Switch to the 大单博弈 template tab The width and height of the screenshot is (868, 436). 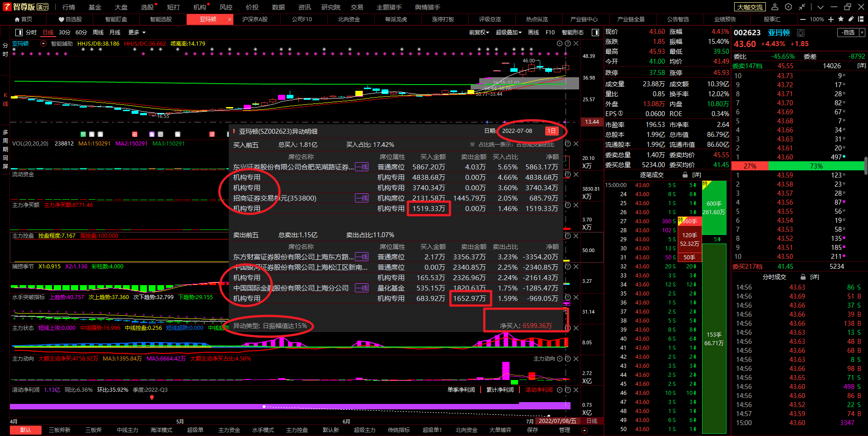pos(500,430)
